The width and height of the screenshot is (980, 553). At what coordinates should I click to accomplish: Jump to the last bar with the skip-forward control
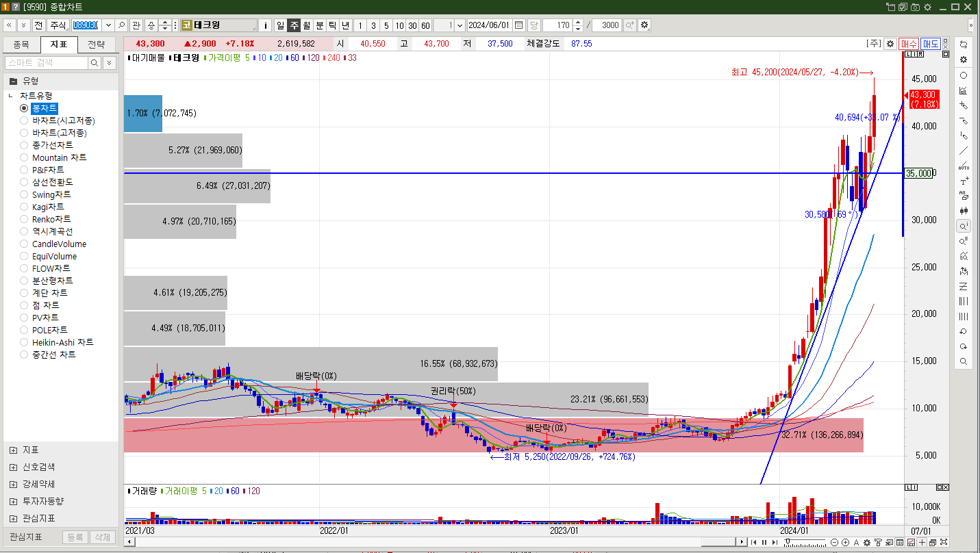775,542
